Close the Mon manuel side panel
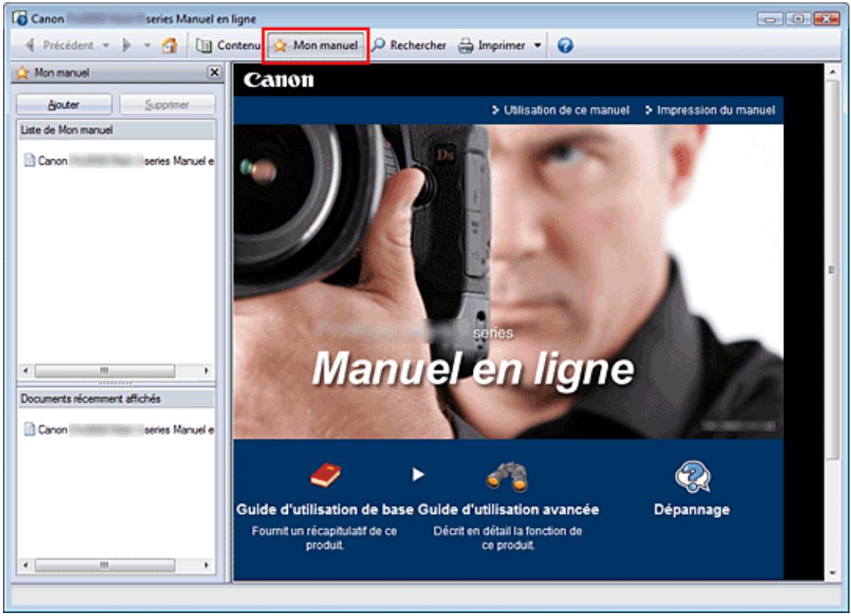851x616 pixels. (x=214, y=72)
